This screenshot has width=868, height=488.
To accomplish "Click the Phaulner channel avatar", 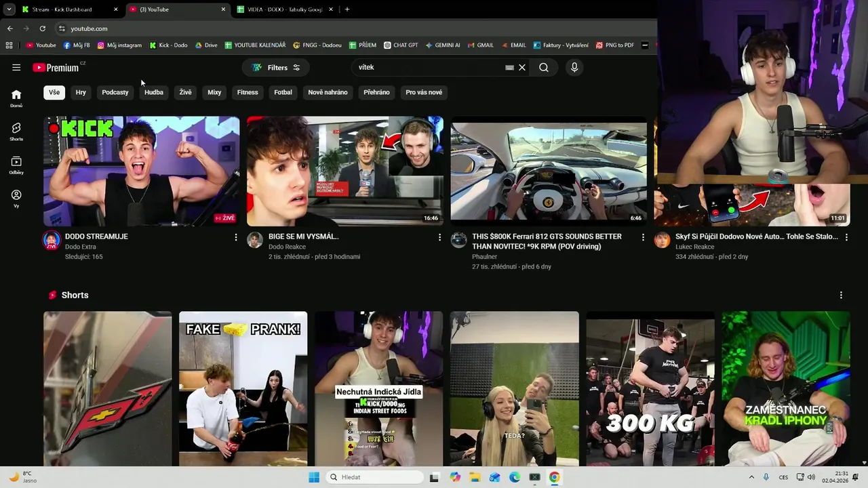I will pyautogui.click(x=459, y=240).
